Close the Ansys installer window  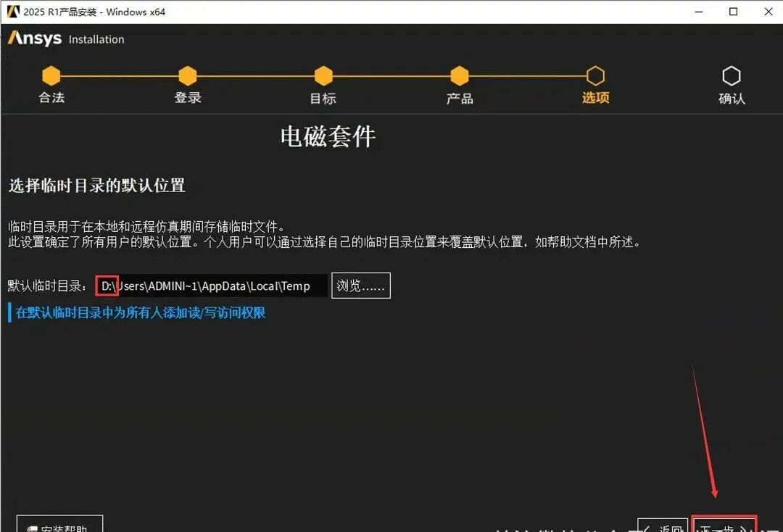[x=768, y=12]
